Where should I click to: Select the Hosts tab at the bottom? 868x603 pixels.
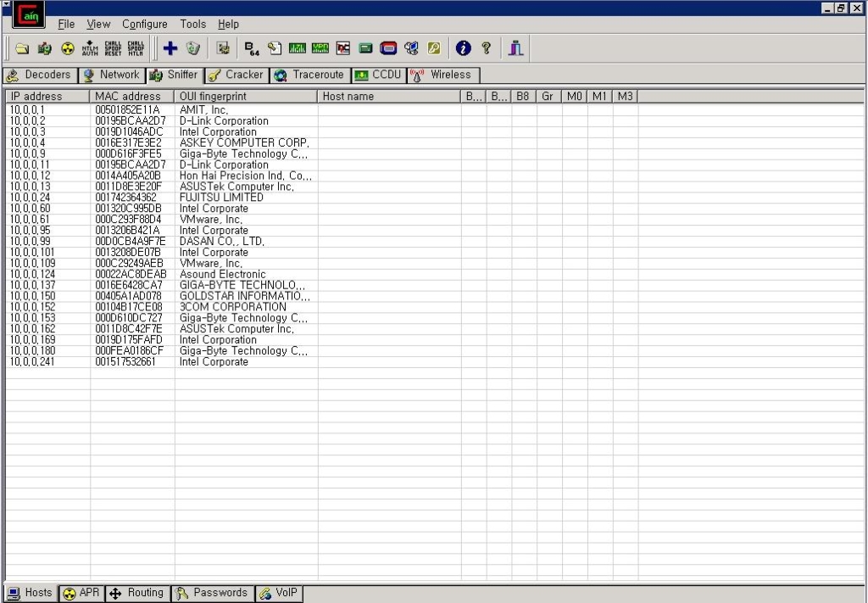[x=31, y=593]
